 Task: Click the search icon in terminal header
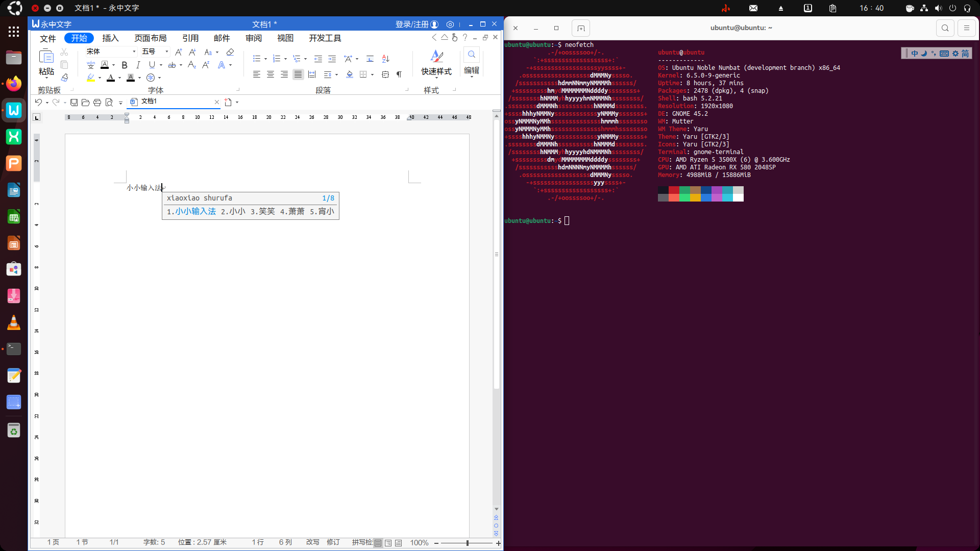[x=945, y=28]
